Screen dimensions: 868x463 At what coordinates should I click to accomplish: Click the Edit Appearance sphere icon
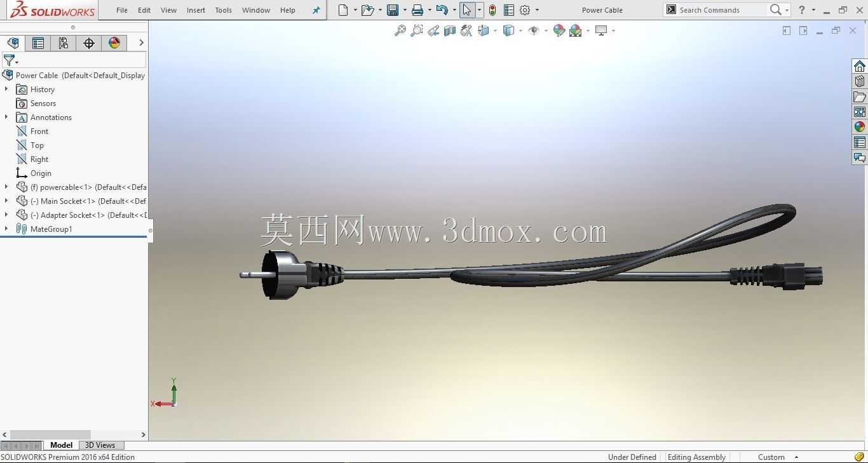[x=559, y=30]
